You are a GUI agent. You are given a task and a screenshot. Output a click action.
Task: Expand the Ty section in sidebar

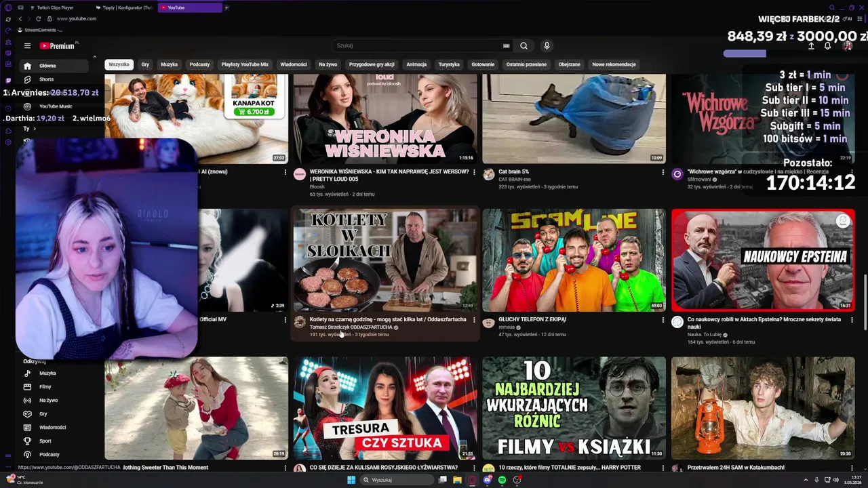30,129
